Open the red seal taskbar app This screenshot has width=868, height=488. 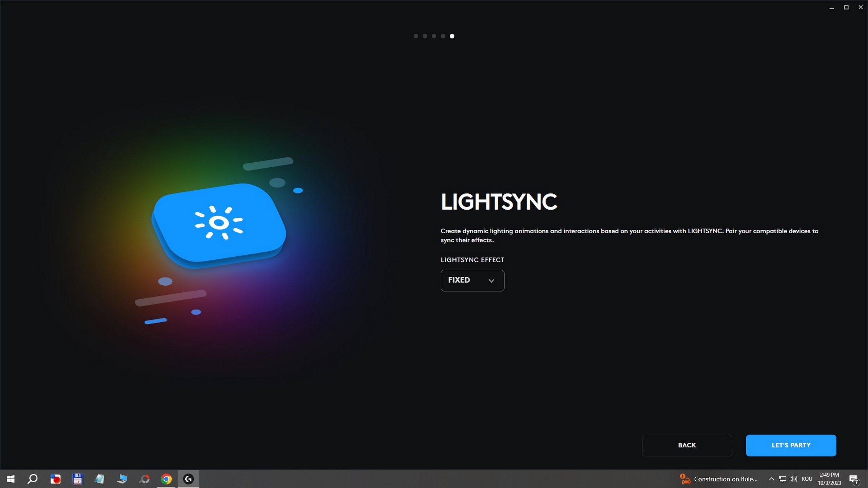(55, 479)
